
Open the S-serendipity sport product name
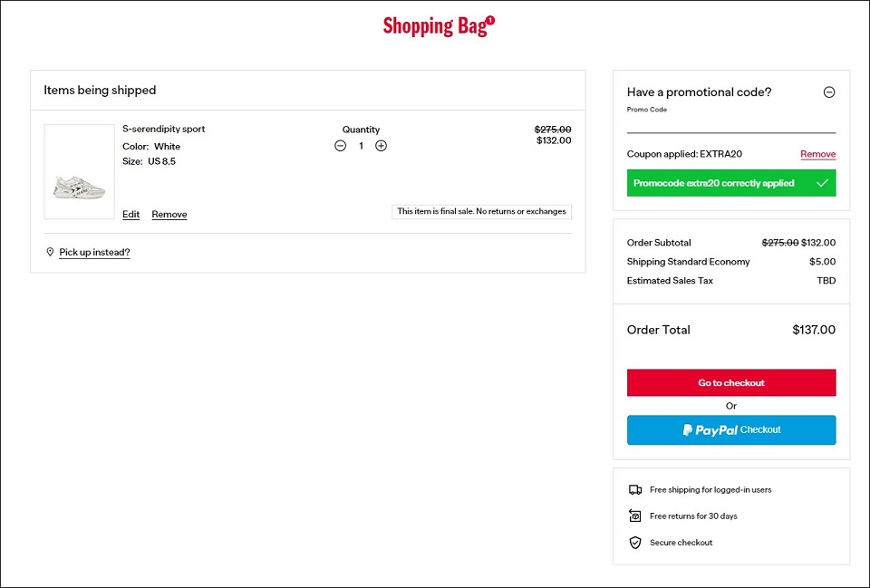pyautogui.click(x=164, y=129)
